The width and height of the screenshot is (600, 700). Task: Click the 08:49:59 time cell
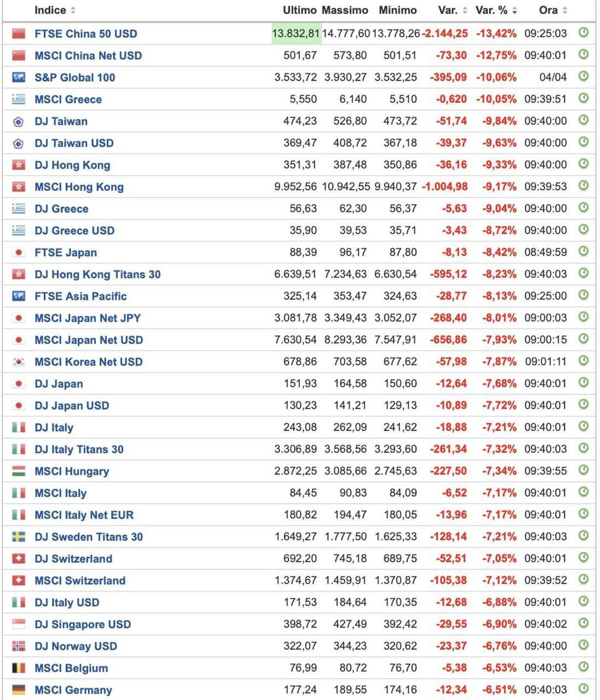click(545, 253)
